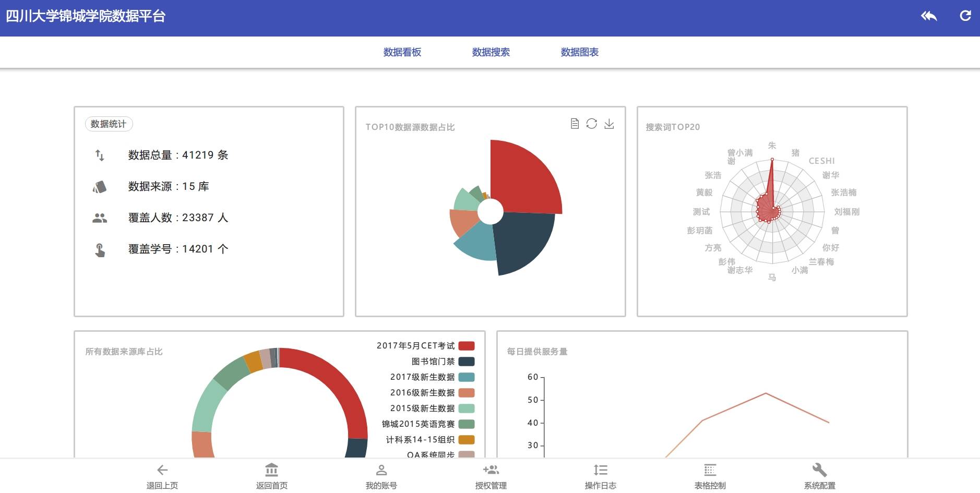Click the 覆盖人数 : 23387 人 text
The image size is (980, 493).
click(x=178, y=218)
